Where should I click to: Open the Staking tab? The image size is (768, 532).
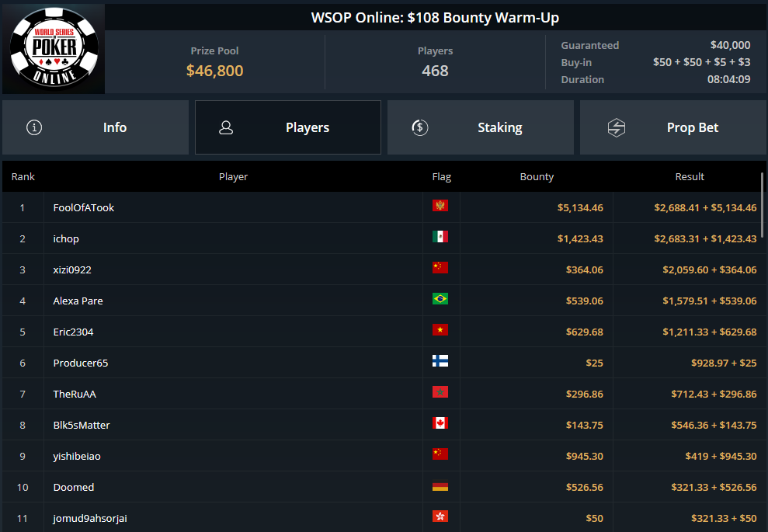coord(481,127)
